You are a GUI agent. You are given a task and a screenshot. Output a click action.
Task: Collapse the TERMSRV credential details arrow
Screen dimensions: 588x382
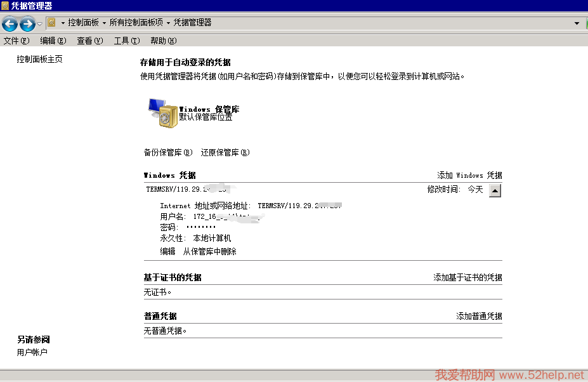coord(495,190)
